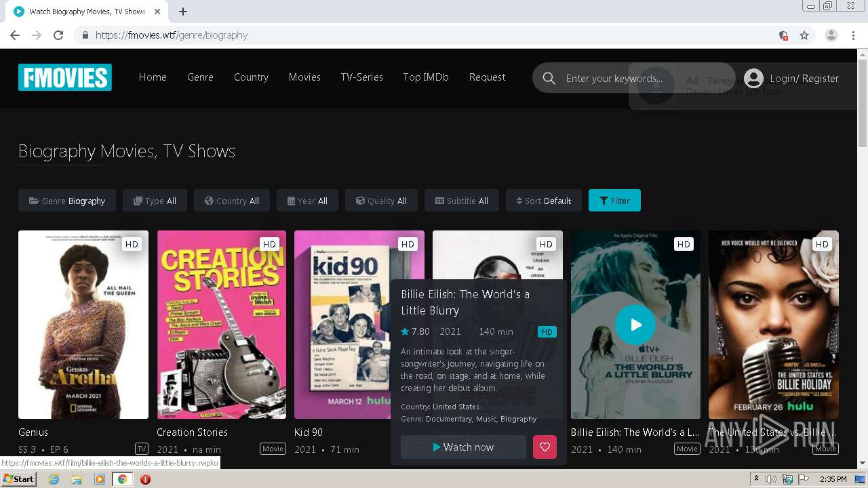The image size is (868, 488).
Task: Reload the page
Action: [58, 35]
